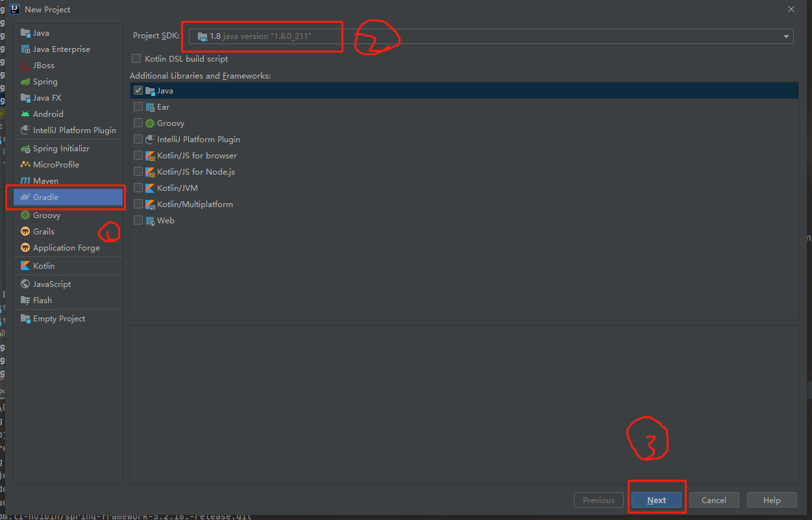Viewport: 812px width, 520px height.
Task: Choose the Maven project type icon
Action: 25,181
